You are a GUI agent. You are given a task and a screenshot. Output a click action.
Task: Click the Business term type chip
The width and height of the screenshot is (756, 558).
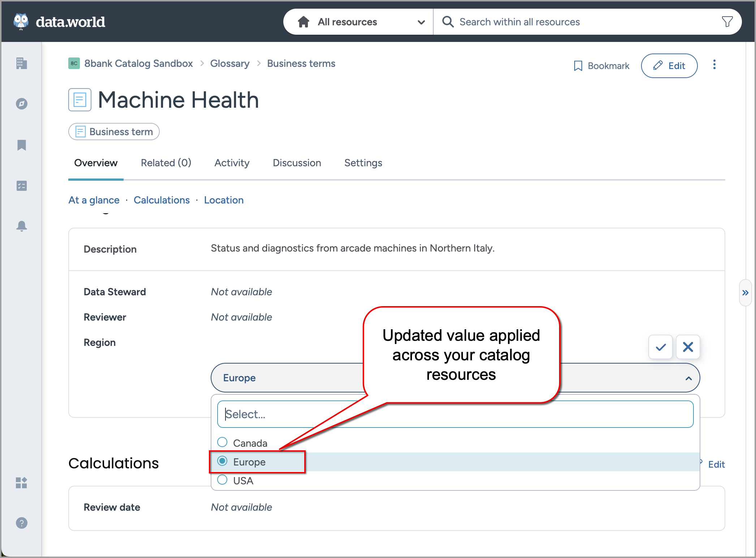114,132
